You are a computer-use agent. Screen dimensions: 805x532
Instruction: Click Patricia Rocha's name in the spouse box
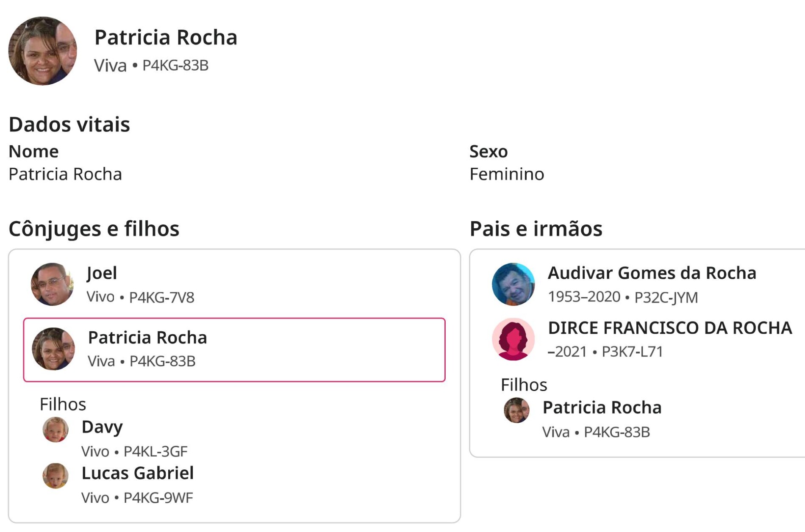147,338
